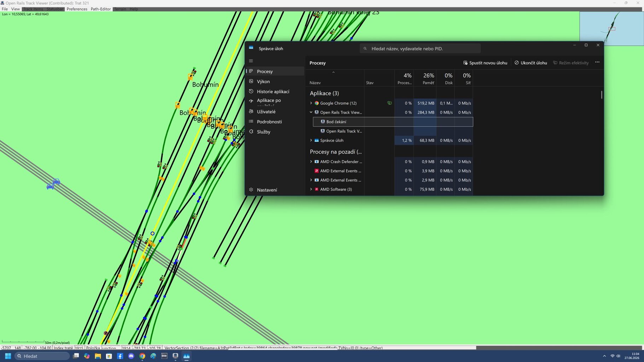Click the green efficiency leaf icon for Chrome

tap(389, 103)
